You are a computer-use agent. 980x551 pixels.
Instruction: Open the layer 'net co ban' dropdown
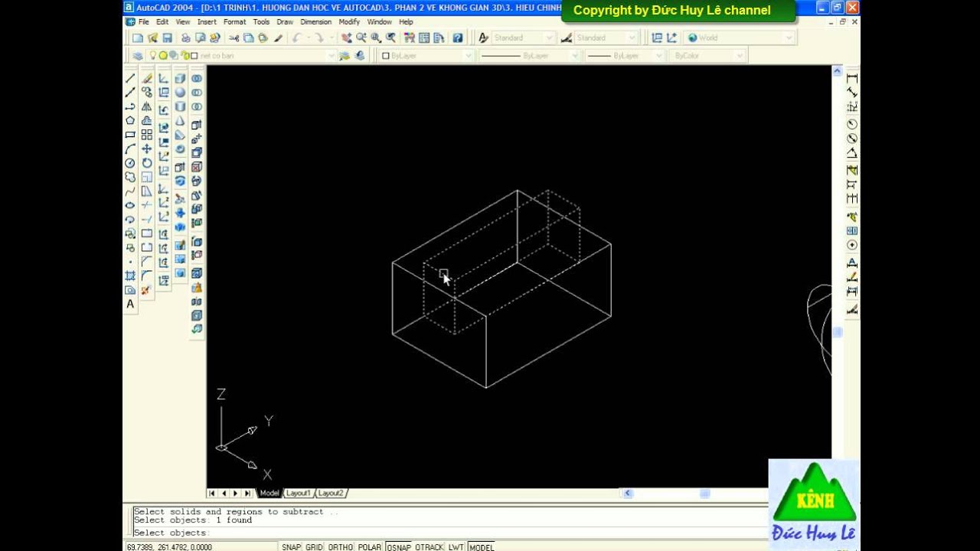(332, 56)
